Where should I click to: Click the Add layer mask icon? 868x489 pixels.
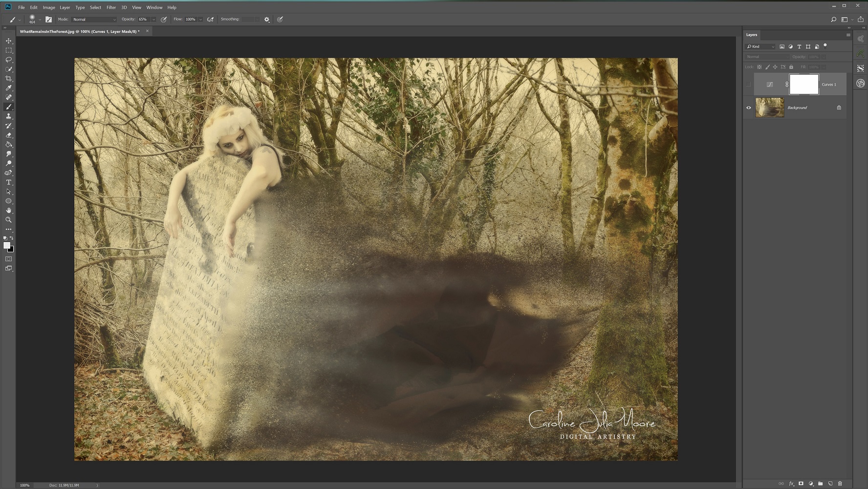(x=801, y=484)
